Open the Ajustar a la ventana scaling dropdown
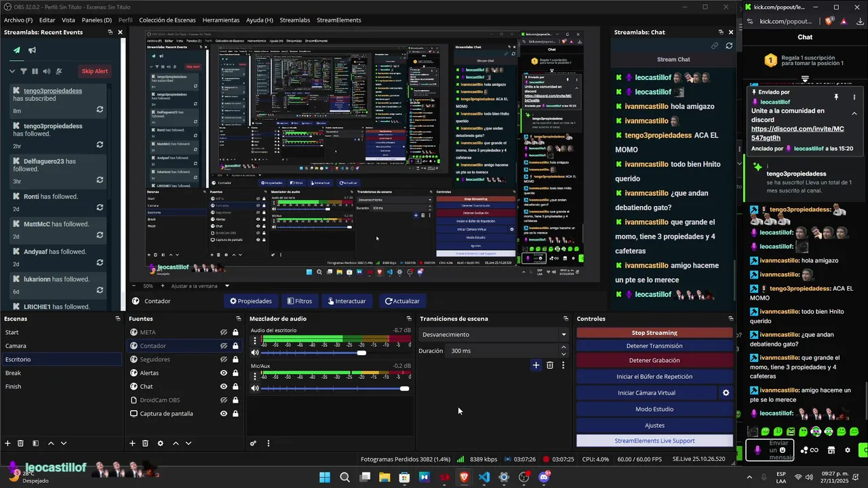The image size is (868, 488). (x=226, y=286)
